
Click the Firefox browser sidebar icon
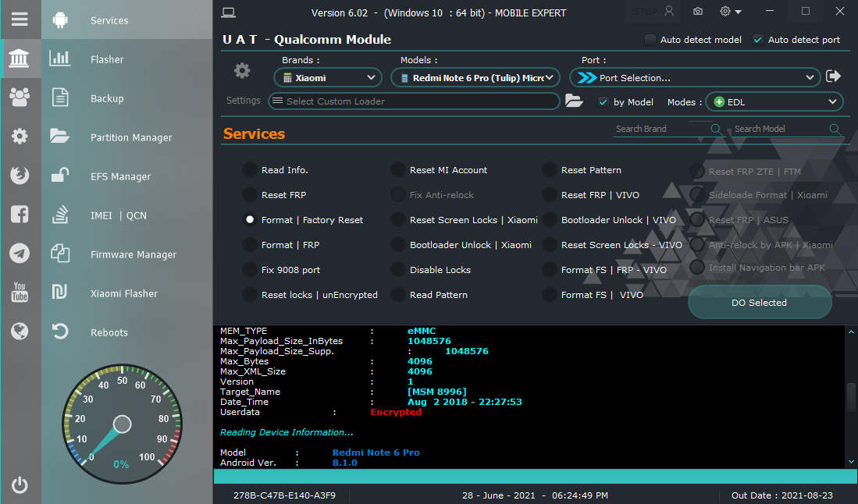pyautogui.click(x=20, y=175)
